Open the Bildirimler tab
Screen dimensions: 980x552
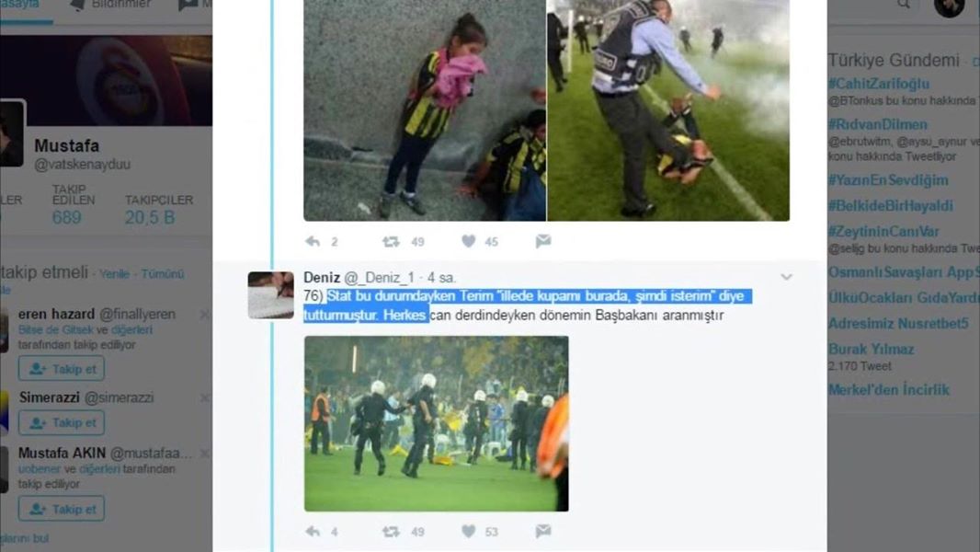point(112,5)
